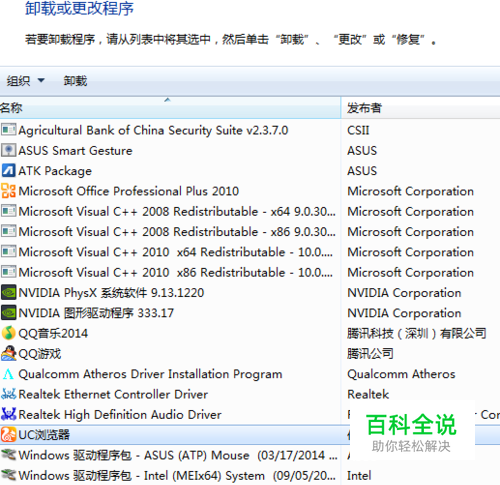
Task: Select Visual C++ 2008 Redistributable x86 row
Action: pos(177,232)
